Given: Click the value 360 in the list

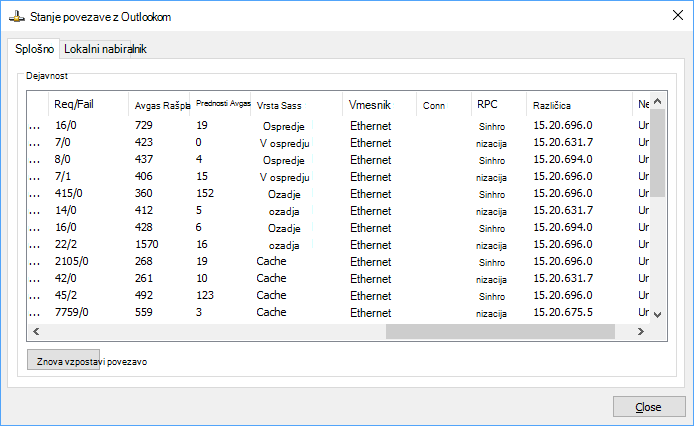Looking at the screenshot, I should (x=144, y=194).
